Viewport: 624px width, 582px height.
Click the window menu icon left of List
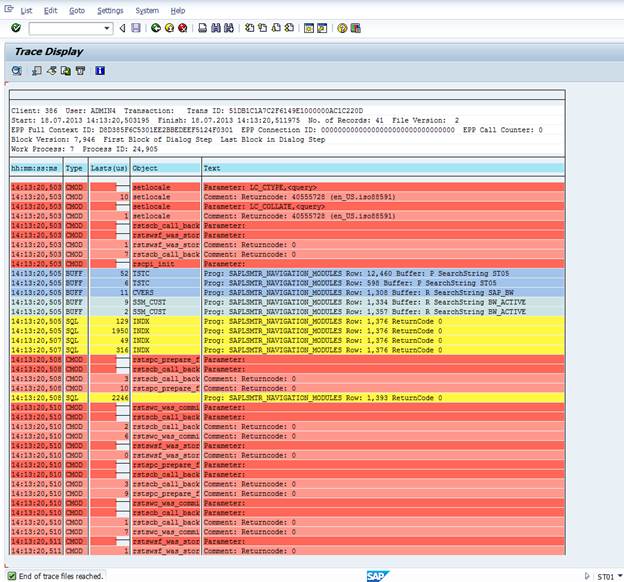(x=9, y=10)
